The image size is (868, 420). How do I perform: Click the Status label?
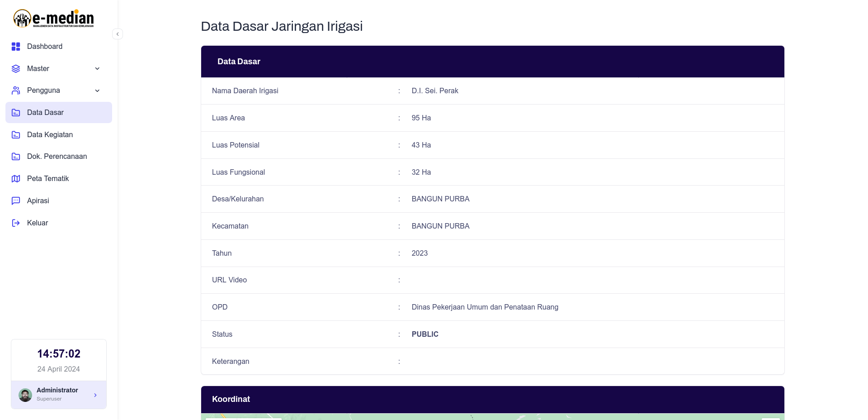coord(222,334)
